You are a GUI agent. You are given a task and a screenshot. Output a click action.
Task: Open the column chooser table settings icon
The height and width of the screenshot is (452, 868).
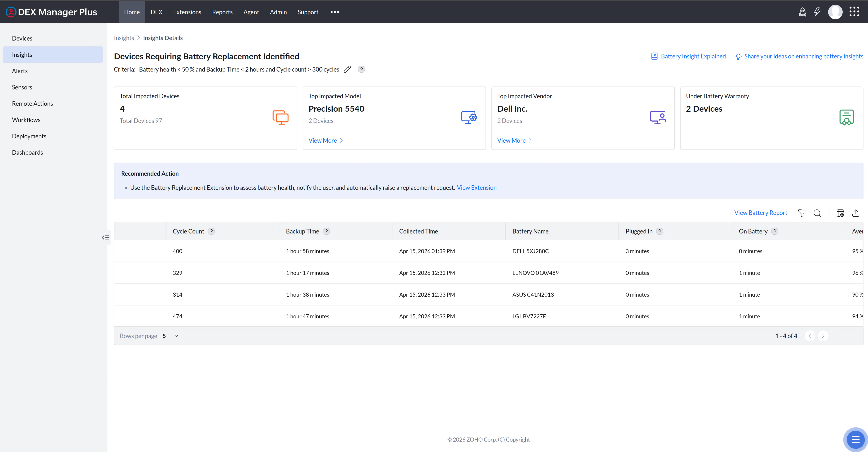pyautogui.click(x=840, y=213)
